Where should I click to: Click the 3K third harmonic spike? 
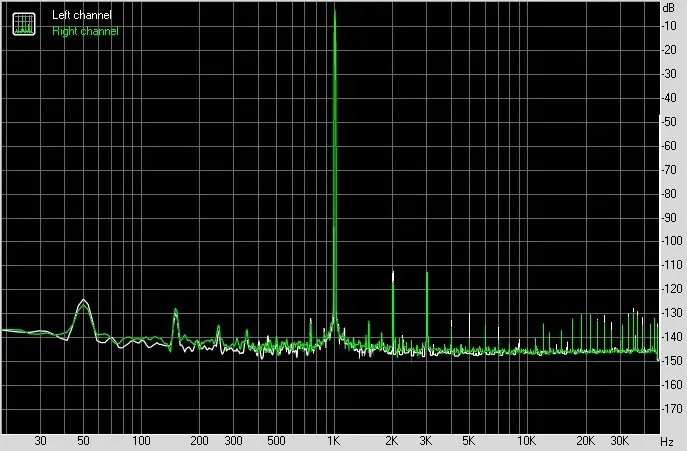[427, 274]
